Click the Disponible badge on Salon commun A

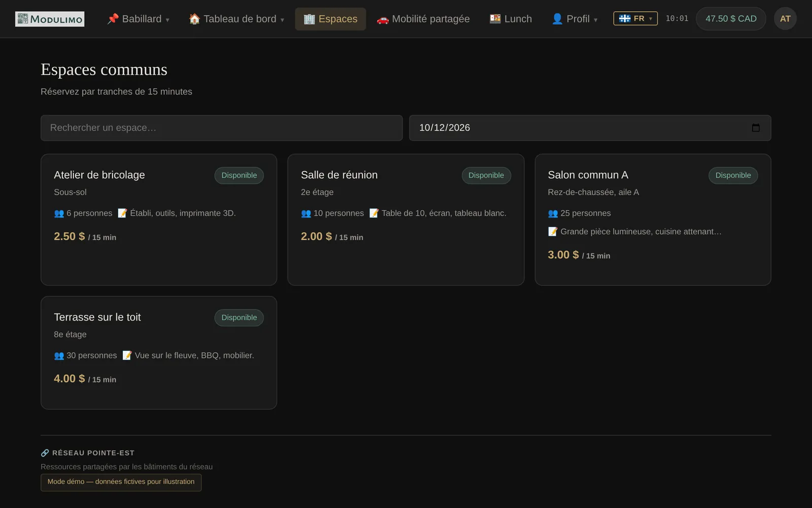point(733,175)
